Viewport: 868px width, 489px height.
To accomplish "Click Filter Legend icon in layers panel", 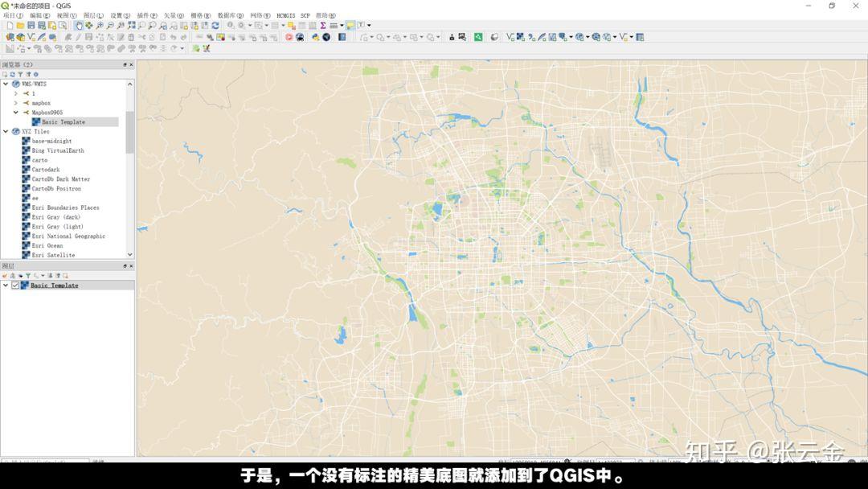I will coord(28,276).
